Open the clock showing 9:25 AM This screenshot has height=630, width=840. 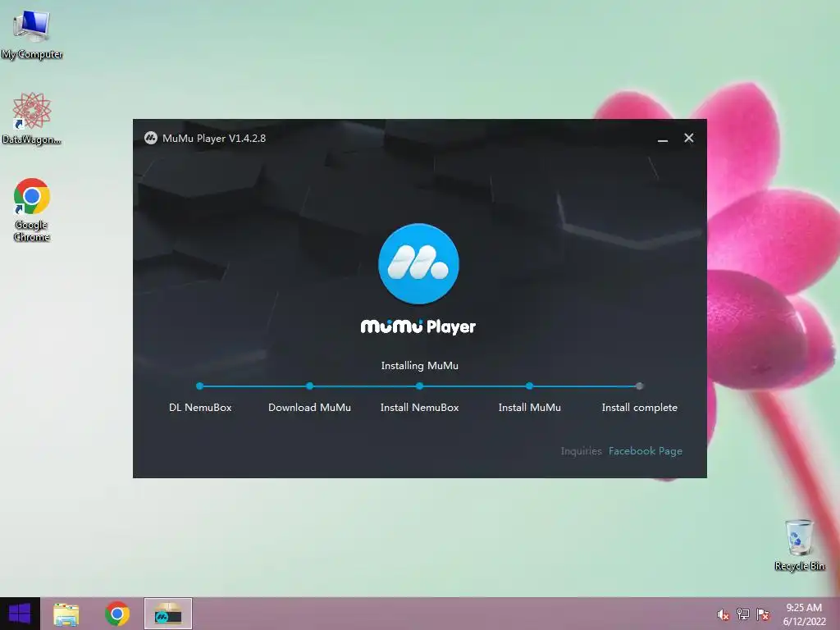coord(804,614)
